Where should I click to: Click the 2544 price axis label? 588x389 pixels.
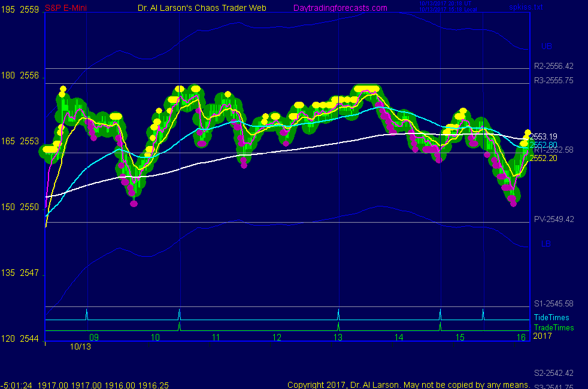click(x=29, y=338)
